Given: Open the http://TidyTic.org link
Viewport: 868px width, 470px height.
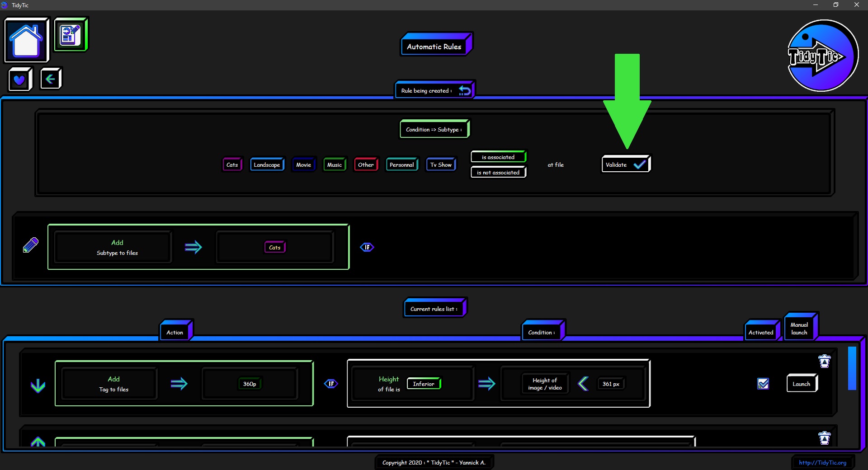Looking at the screenshot, I should click(822, 462).
